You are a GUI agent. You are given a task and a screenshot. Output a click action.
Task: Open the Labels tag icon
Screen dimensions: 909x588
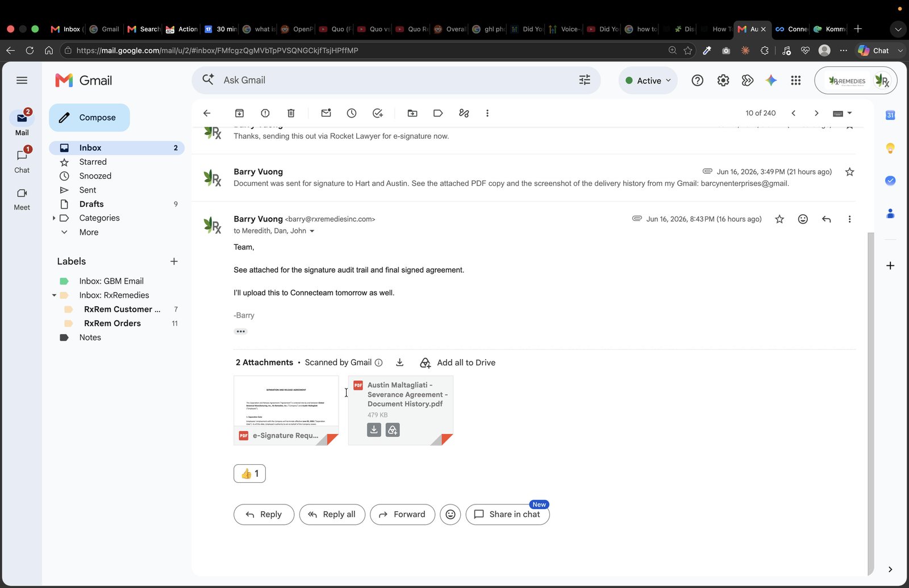[438, 113]
